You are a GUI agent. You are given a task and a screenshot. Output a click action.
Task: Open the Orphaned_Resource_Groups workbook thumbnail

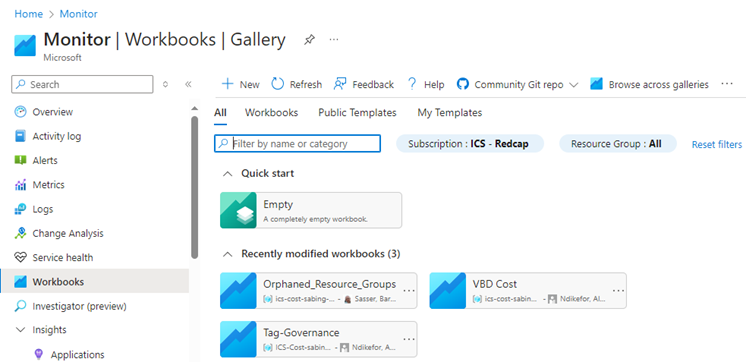click(238, 291)
